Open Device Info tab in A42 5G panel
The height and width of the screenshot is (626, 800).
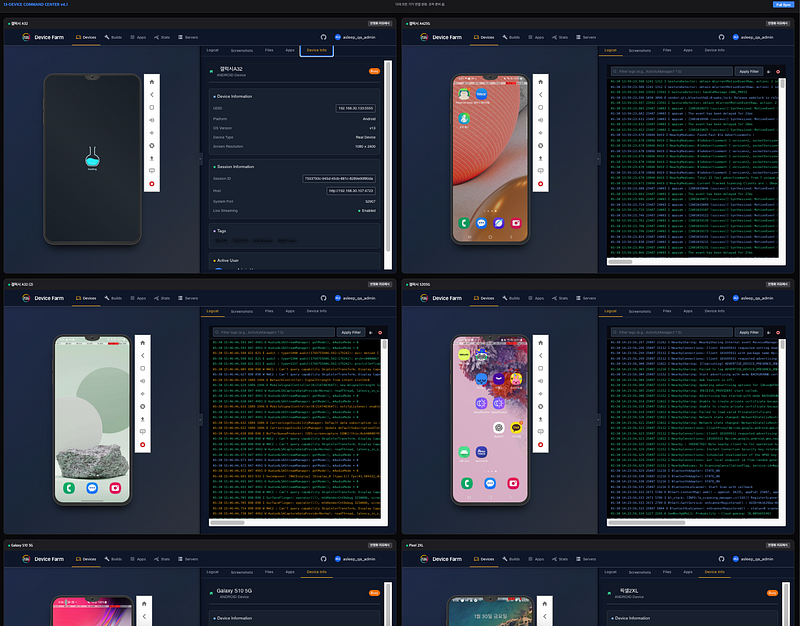(x=715, y=50)
